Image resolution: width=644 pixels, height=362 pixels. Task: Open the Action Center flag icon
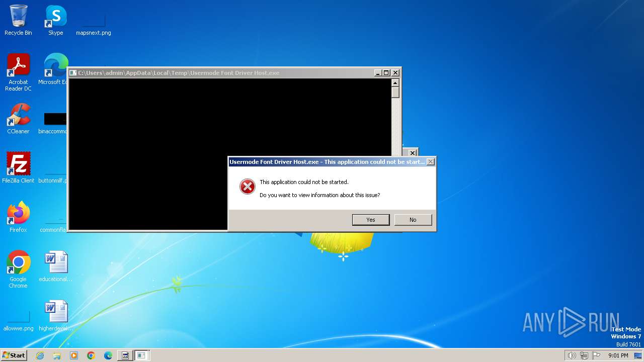pos(596,355)
